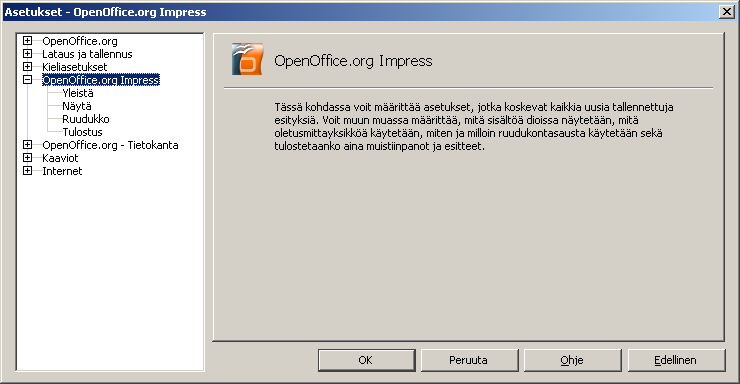Open the Tulostus print settings
The image size is (740, 384).
(x=83, y=132)
